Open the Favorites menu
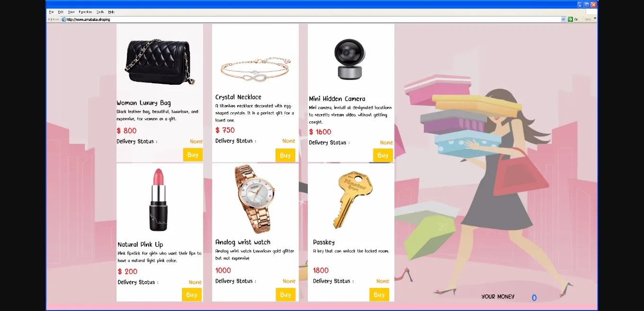 coord(85,12)
